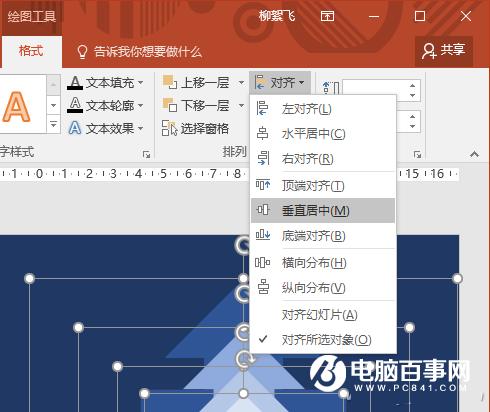
Task: Select Align Bottom (底端对齐) option
Action: point(323,236)
